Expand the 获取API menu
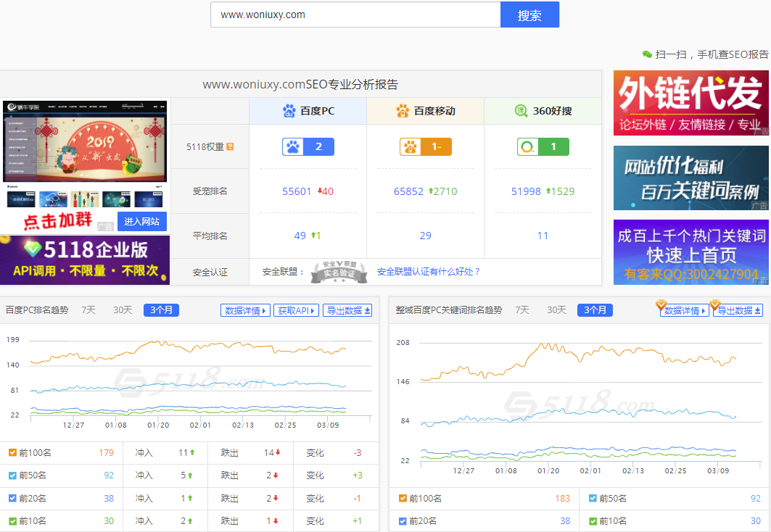Image resolution: width=771 pixels, height=532 pixels. pos(296,309)
